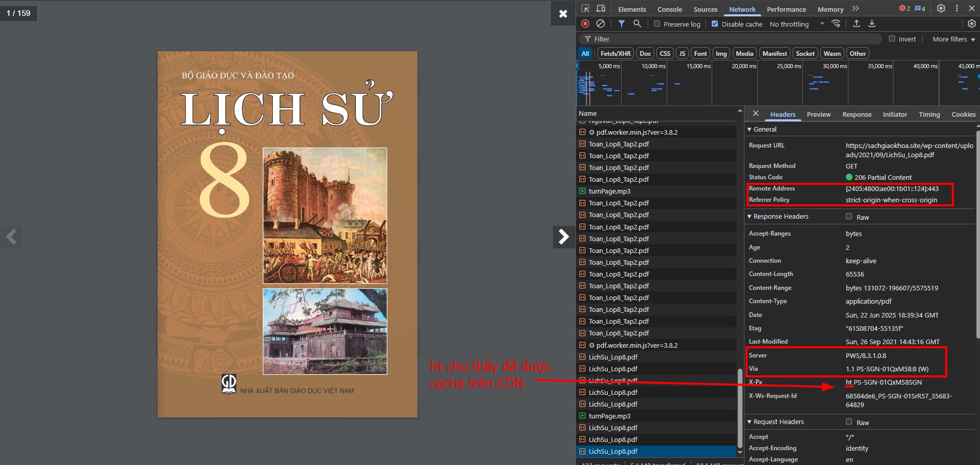Screen dimensions: 980x465
Task: Go to next page in PDF viewer
Action: (563, 237)
